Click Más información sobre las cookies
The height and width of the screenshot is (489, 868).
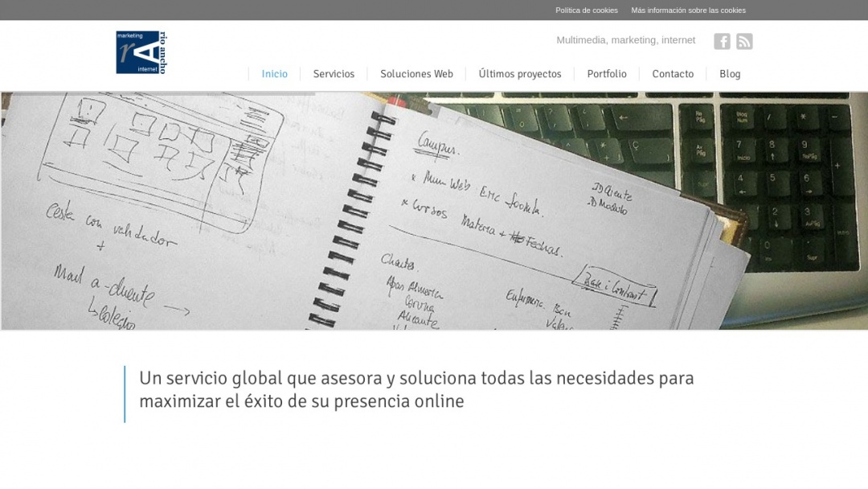click(689, 10)
